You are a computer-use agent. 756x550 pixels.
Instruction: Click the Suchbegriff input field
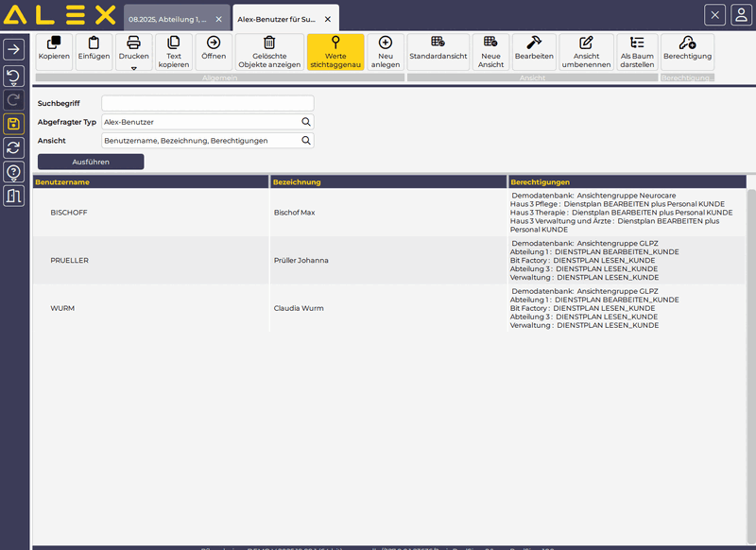(x=208, y=103)
